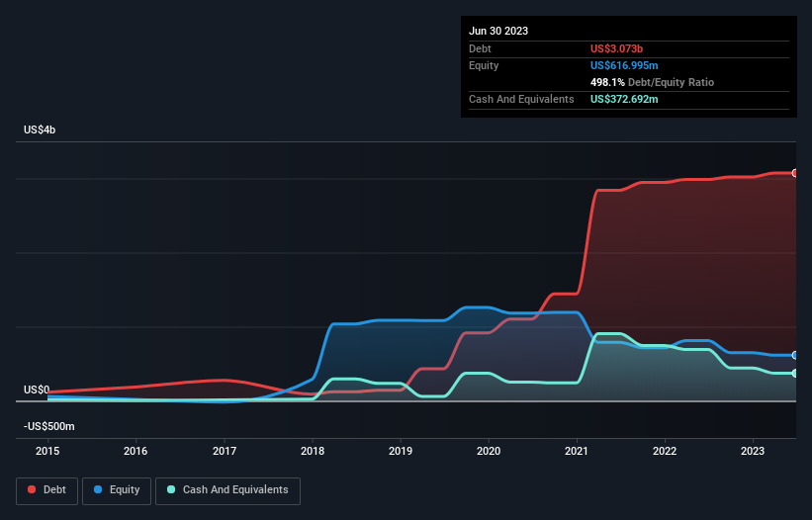
Task: Click the Equity row label in tooltip
Action: pyautogui.click(x=484, y=65)
